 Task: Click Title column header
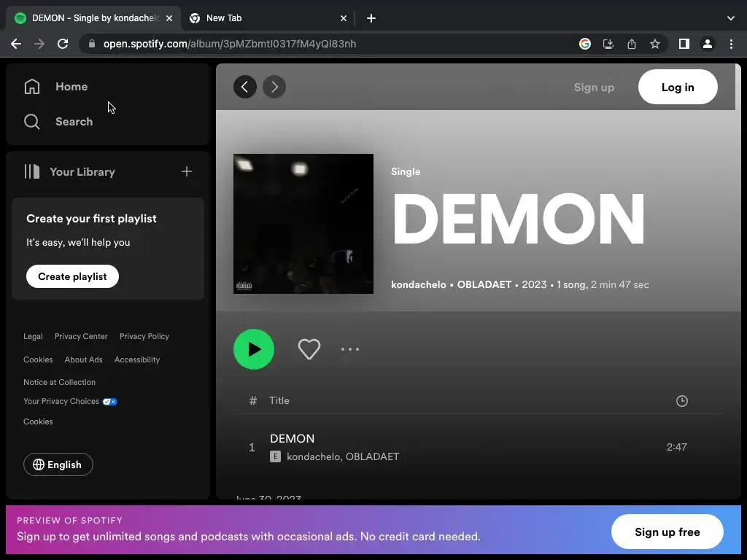[279, 400]
